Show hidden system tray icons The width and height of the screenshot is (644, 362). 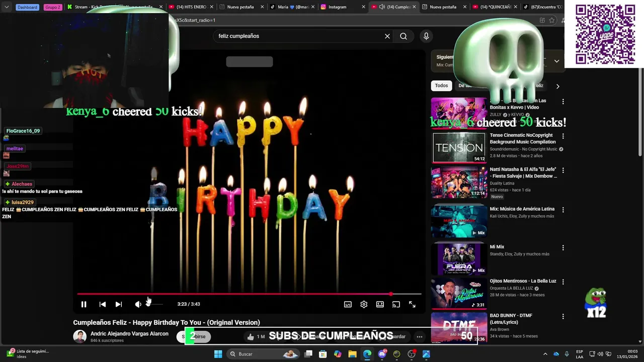pyautogui.click(x=545, y=354)
